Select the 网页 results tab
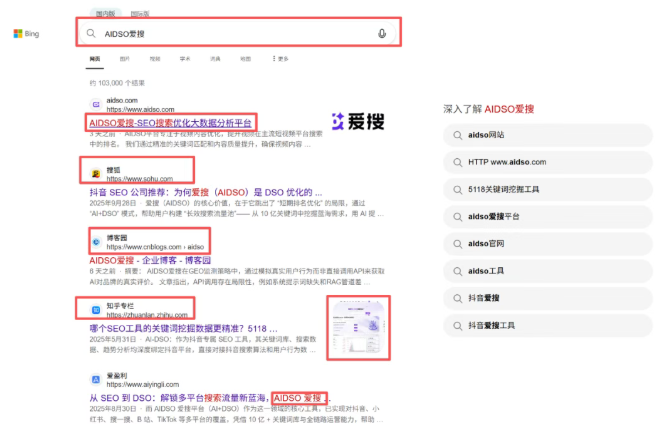The width and height of the screenshot is (668, 434). 95,59
